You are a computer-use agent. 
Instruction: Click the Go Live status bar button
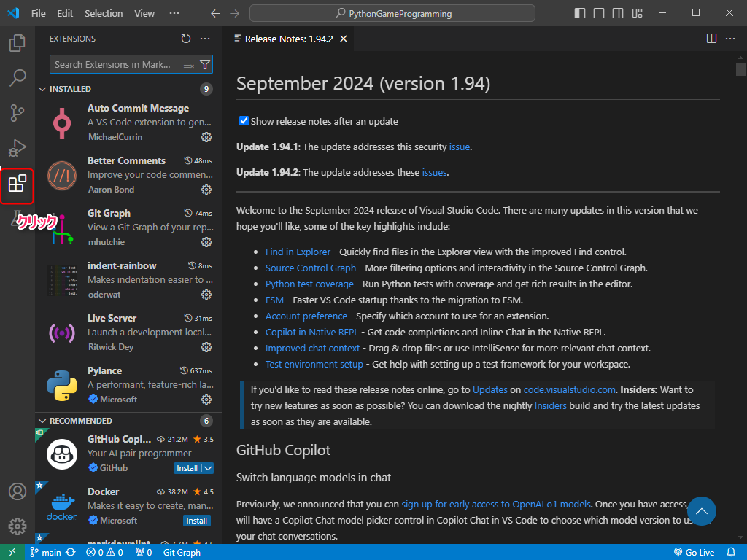(x=694, y=552)
